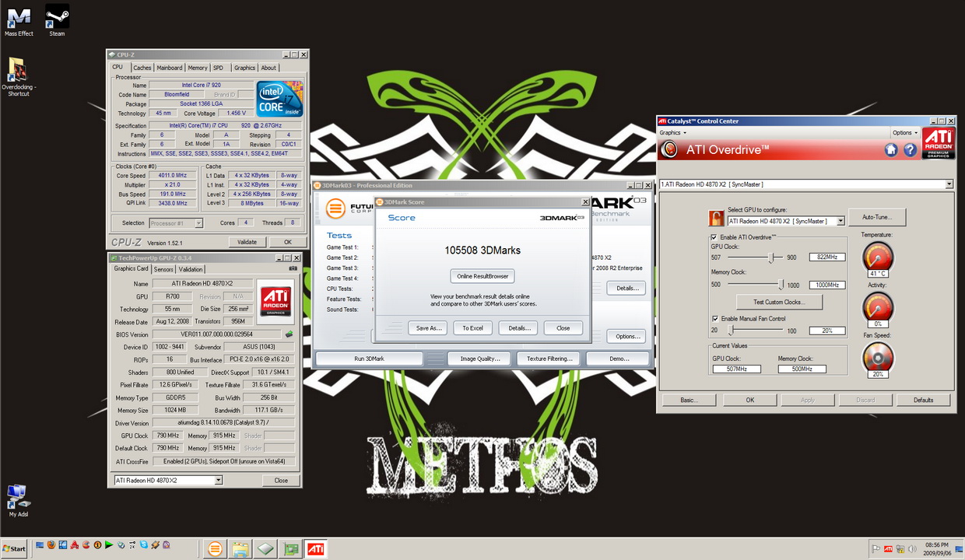
Task: Click Defaults button in Catalyst
Action: tap(923, 400)
